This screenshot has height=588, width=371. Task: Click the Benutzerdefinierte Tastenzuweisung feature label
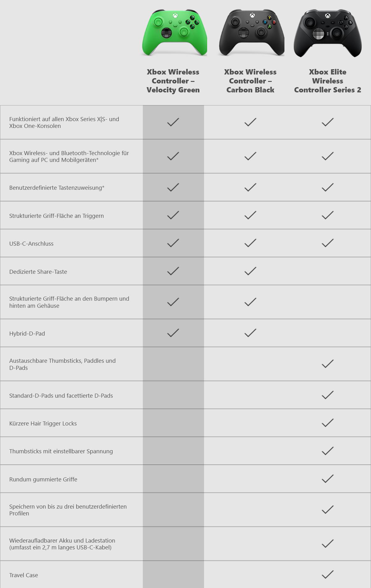[x=57, y=188]
